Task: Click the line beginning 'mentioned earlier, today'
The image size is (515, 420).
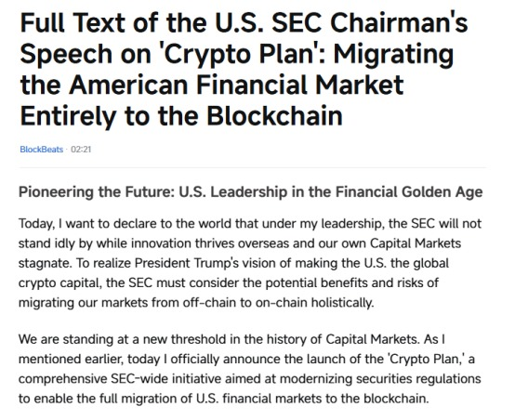Action: (246, 360)
